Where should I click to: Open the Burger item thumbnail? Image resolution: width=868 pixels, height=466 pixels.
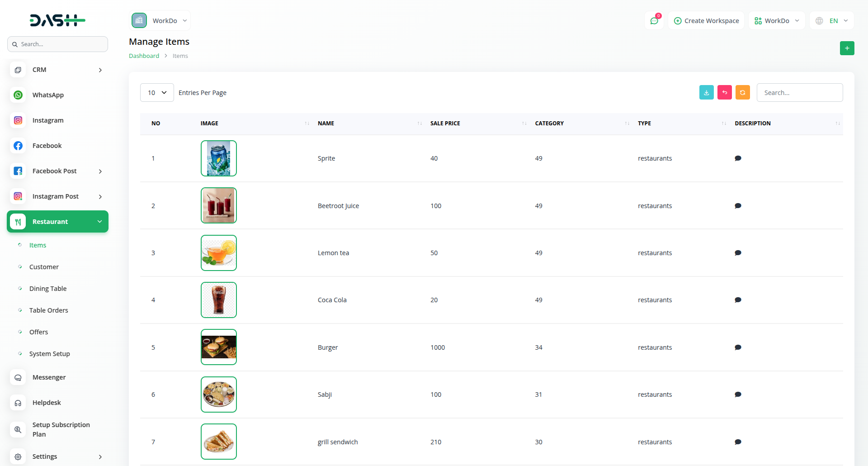[219, 347]
